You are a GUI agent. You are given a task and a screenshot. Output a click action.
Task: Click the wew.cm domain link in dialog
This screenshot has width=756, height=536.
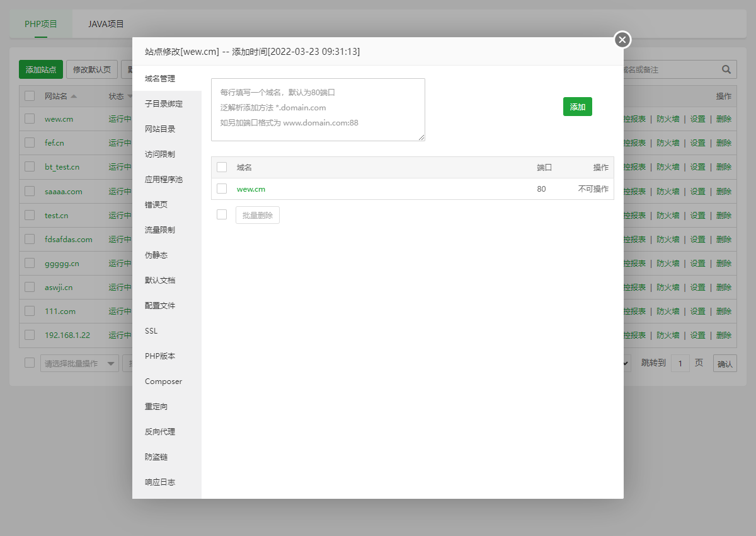[251, 189]
